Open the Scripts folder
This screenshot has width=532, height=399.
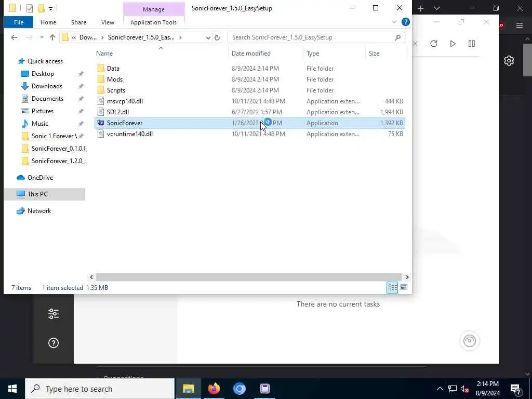(116, 90)
